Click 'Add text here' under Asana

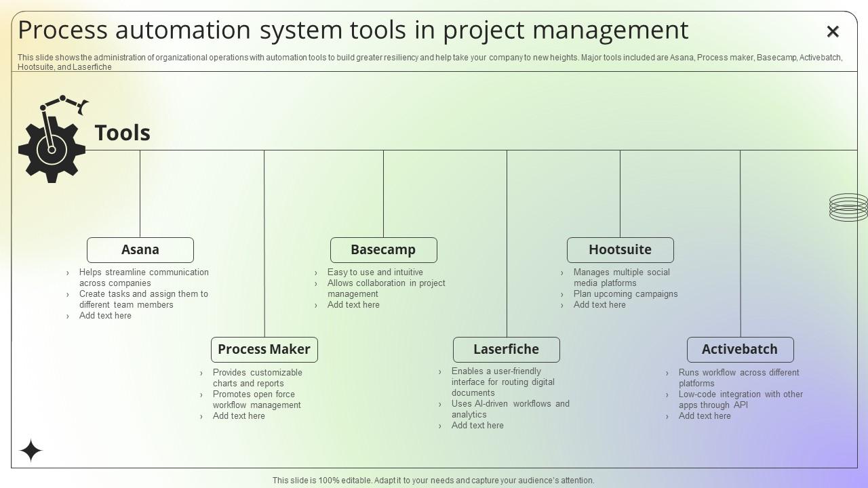[105, 316]
